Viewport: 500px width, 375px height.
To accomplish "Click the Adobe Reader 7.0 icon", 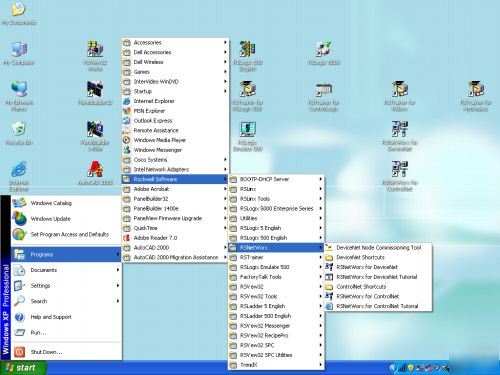I will click(126, 238).
